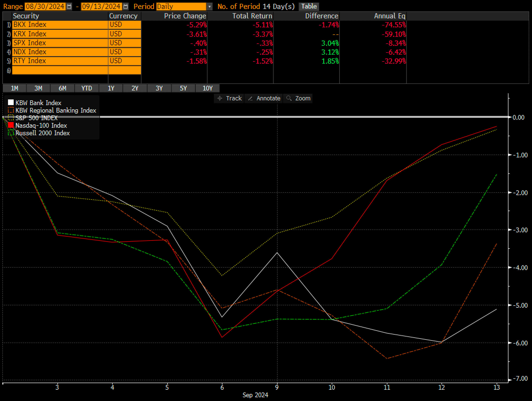Switch to the 3M time range tab

38,88
